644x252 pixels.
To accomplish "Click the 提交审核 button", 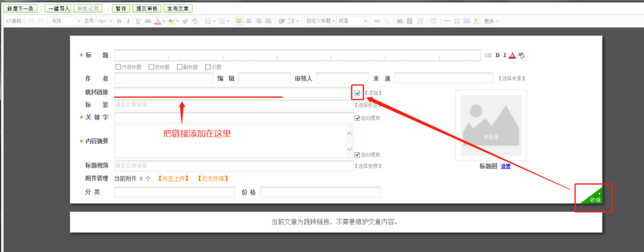I will pyautogui.click(x=145, y=9).
